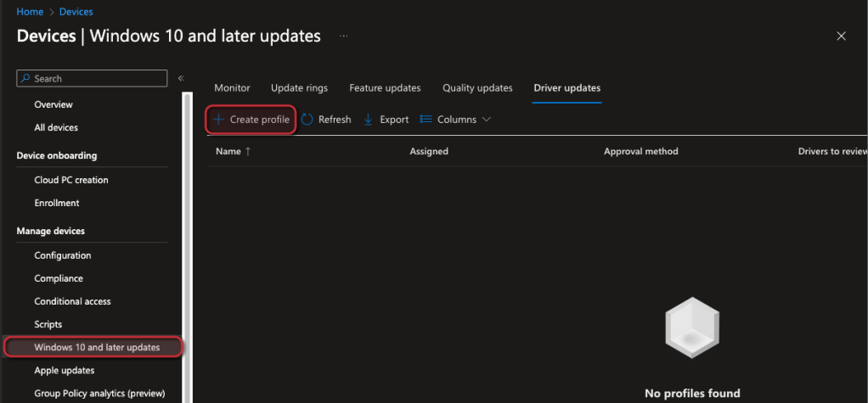This screenshot has width=868, height=403.
Task: Go to the Quality updates tab
Action: click(477, 88)
